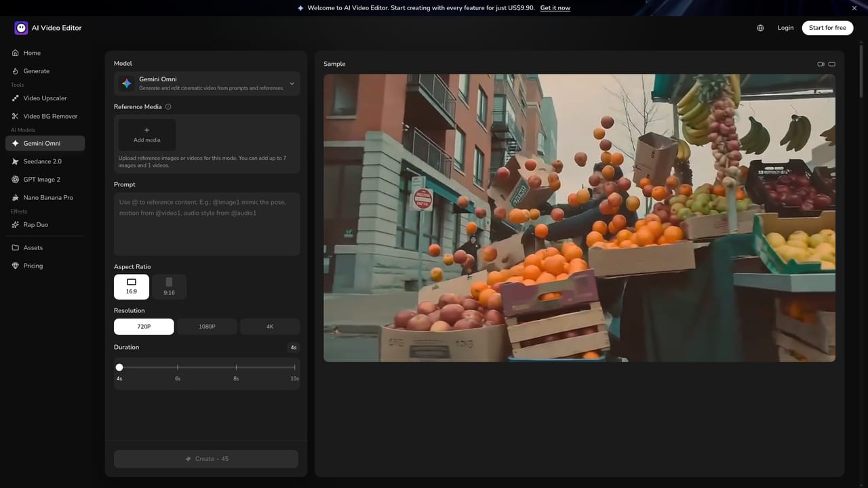
Task: Set resolution to 1080P
Action: (207, 327)
